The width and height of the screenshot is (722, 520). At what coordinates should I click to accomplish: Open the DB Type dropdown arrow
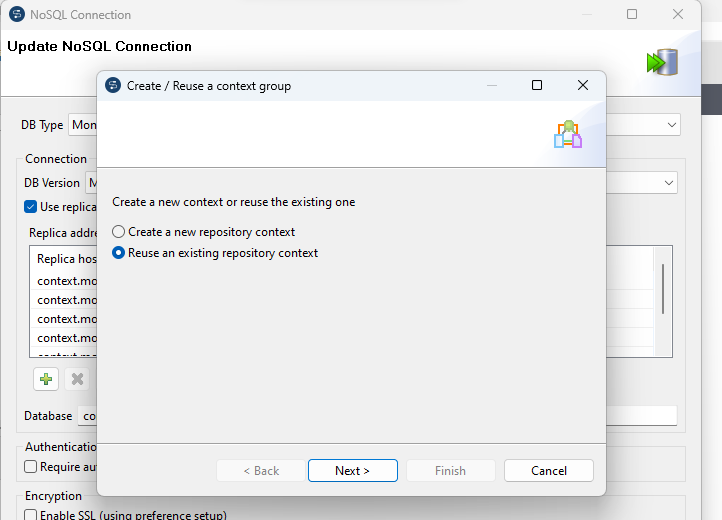tap(672, 125)
